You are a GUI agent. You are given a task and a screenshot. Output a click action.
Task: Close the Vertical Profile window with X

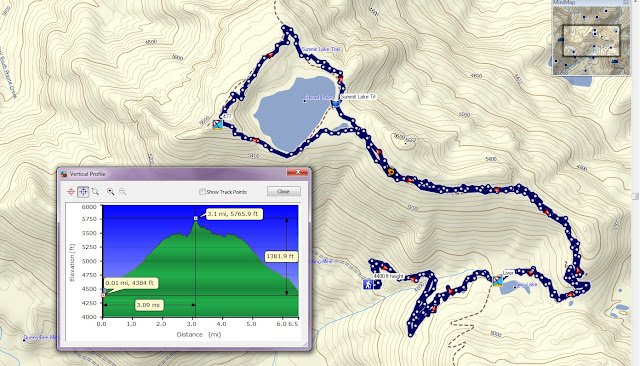coord(298,172)
